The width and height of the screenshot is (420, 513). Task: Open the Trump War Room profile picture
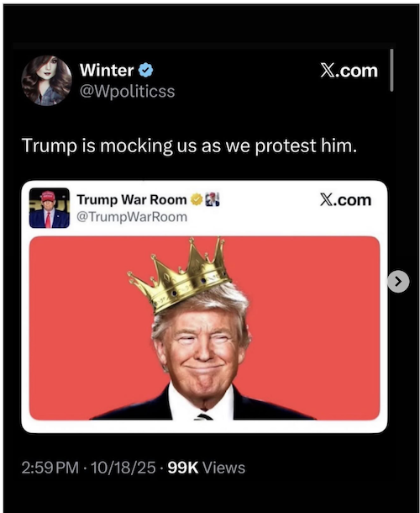[x=50, y=208]
